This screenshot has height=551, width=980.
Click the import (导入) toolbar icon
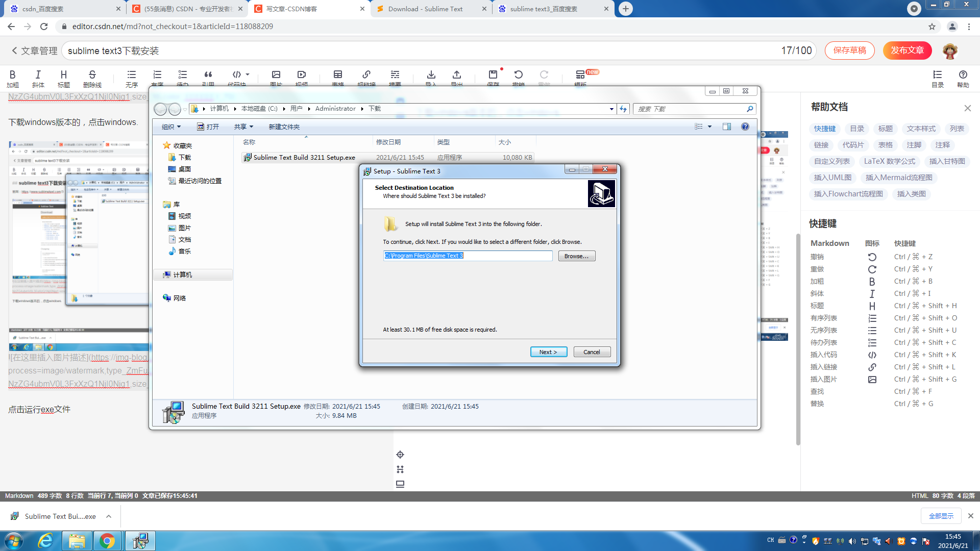coord(431,75)
